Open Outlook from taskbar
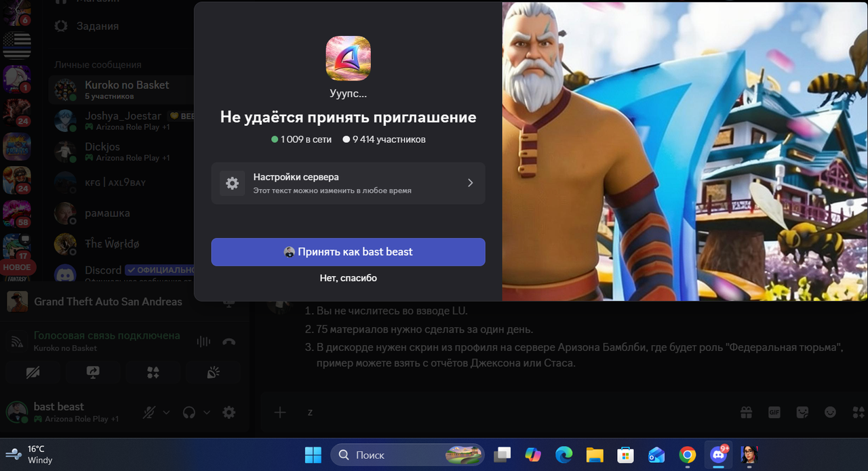This screenshot has height=471, width=868. pyautogui.click(x=656, y=455)
